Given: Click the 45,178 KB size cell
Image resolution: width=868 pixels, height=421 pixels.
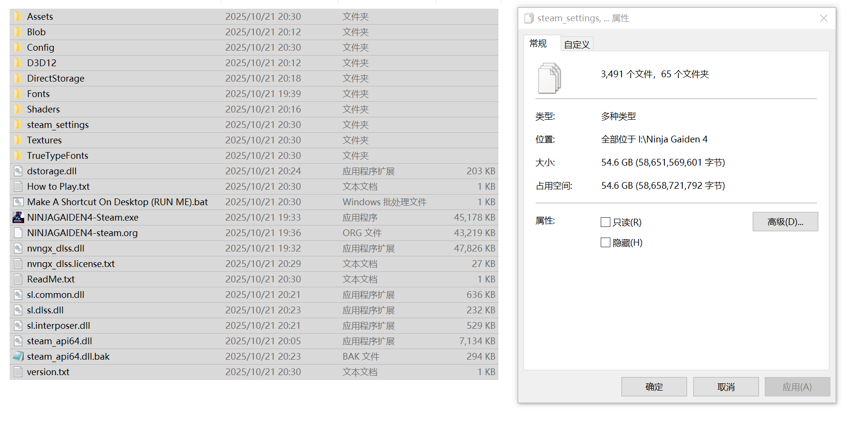Looking at the screenshot, I should pyautogui.click(x=474, y=217).
